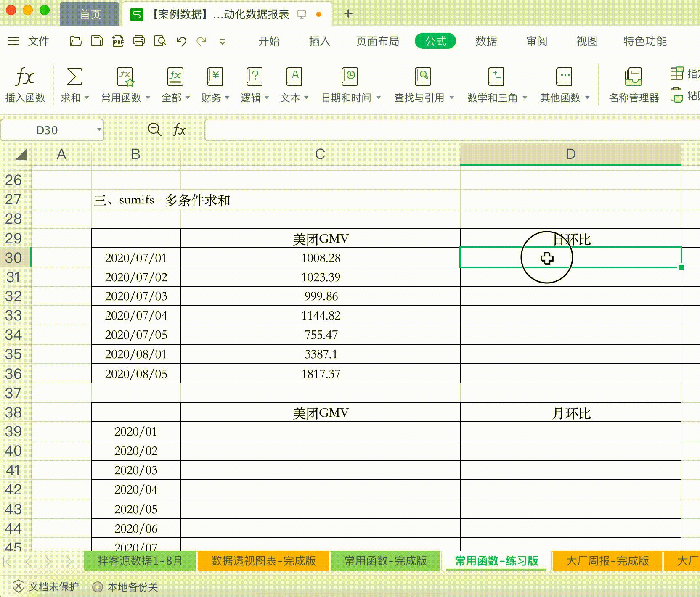Screen dimensions: 700x597
Task: Open the hamburger menu icon beside 文件
Action: pyautogui.click(x=13, y=41)
